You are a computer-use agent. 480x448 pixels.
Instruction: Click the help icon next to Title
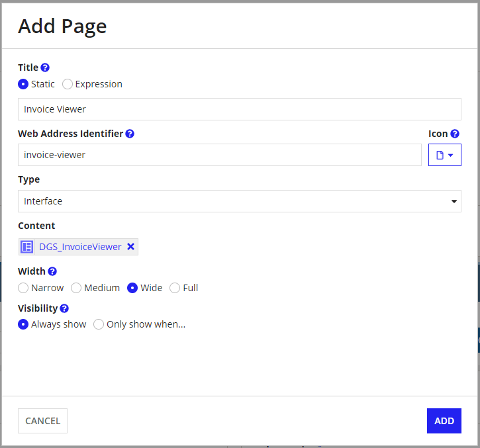click(45, 67)
